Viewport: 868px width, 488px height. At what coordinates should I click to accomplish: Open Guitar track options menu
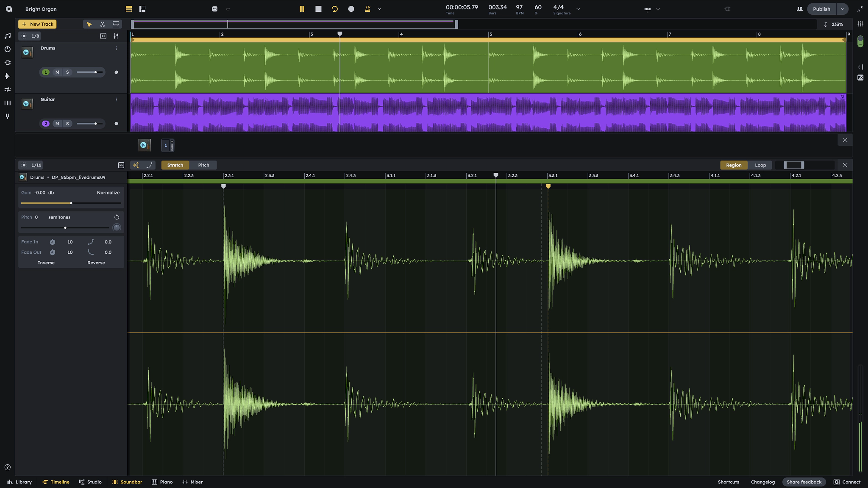(x=116, y=100)
